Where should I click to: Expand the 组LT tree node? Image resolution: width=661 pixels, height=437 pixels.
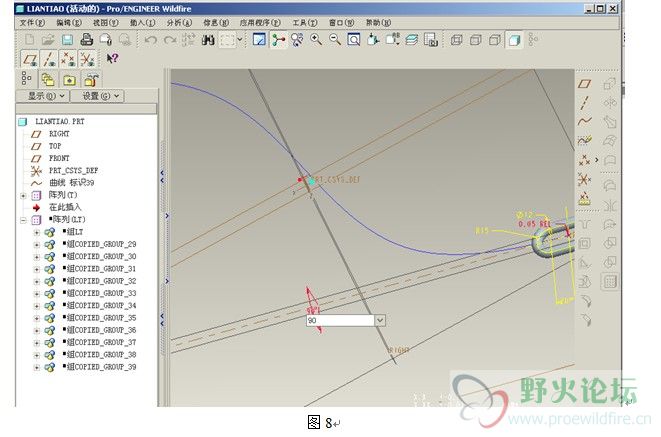click(x=36, y=233)
